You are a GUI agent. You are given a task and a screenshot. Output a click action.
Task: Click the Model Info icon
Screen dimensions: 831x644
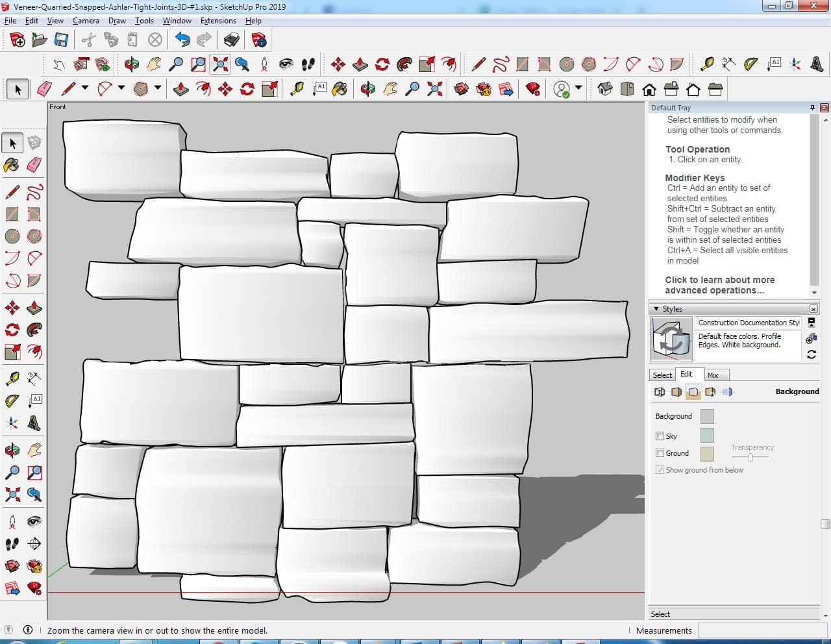259,40
